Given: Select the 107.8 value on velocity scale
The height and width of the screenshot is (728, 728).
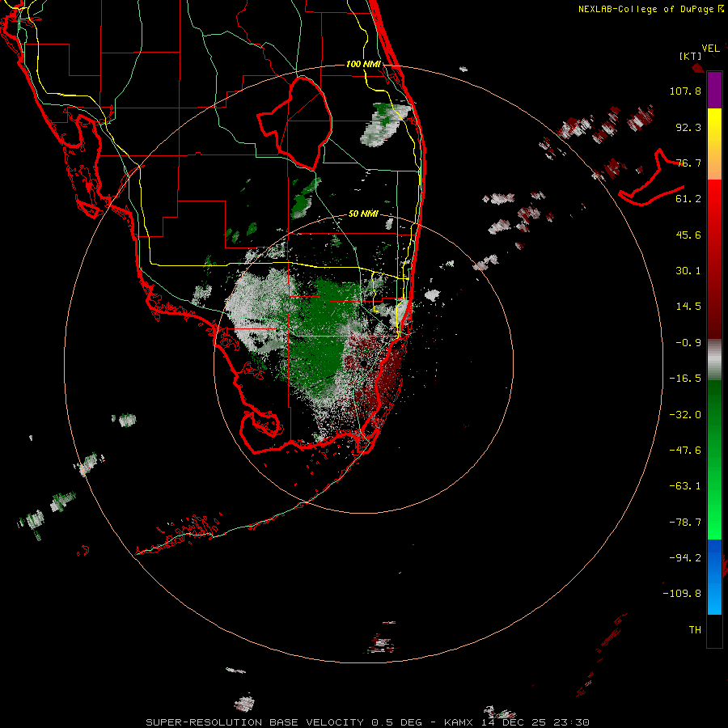Looking at the screenshot, I should point(685,91).
